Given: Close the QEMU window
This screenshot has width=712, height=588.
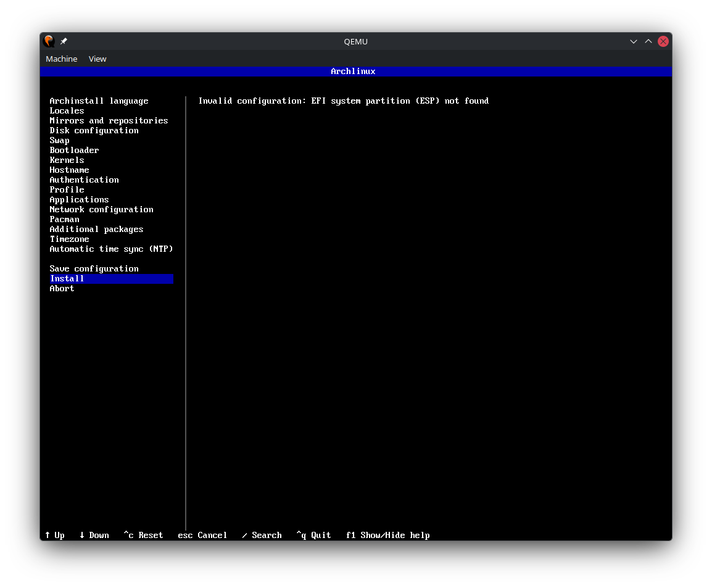Looking at the screenshot, I should click(x=663, y=41).
